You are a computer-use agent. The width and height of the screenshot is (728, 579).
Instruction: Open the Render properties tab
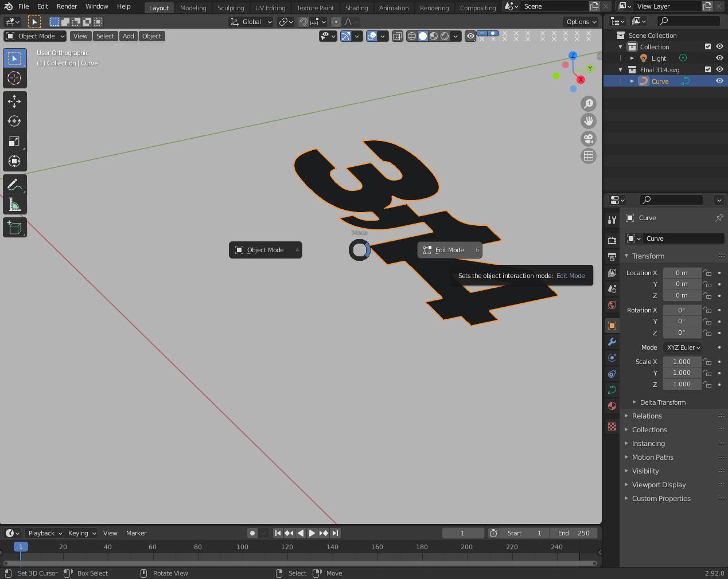point(612,240)
